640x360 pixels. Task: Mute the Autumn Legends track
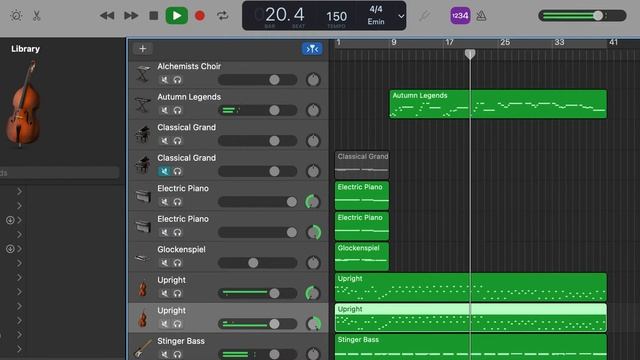pos(164,111)
